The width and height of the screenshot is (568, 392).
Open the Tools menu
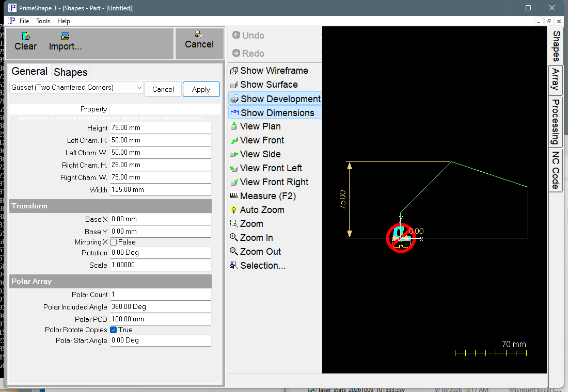(x=43, y=21)
